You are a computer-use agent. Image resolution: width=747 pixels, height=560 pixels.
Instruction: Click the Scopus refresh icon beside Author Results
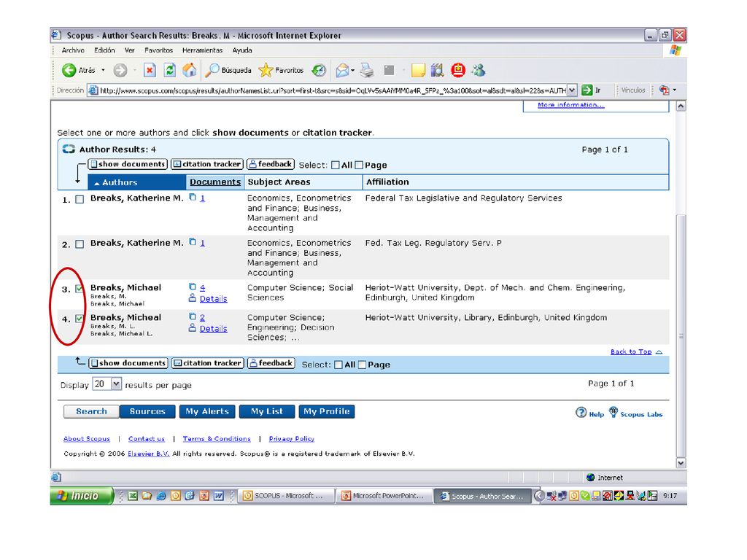(69, 149)
